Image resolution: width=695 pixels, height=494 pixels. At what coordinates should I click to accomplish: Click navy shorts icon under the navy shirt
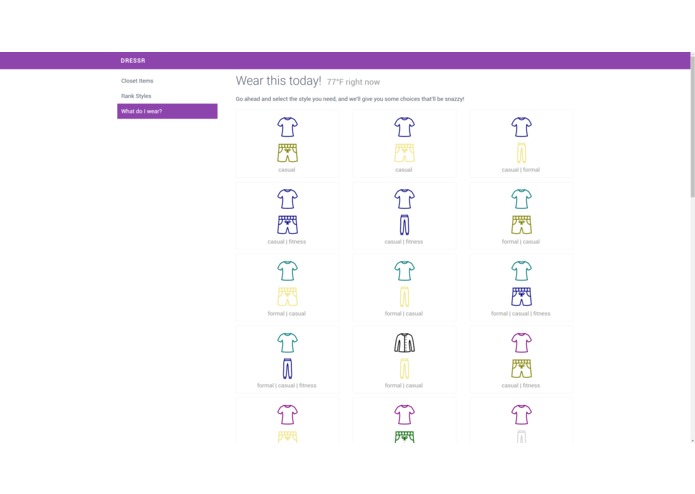[x=287, y=225]
